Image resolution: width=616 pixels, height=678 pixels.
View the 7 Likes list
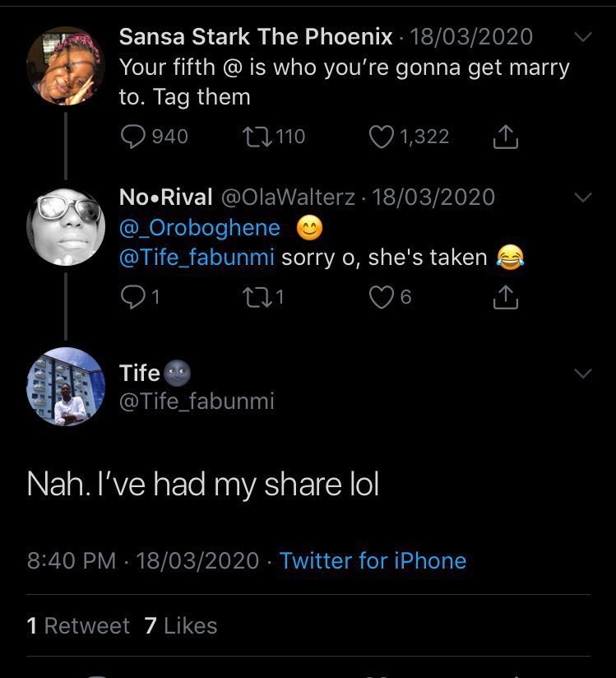point(181,626)
